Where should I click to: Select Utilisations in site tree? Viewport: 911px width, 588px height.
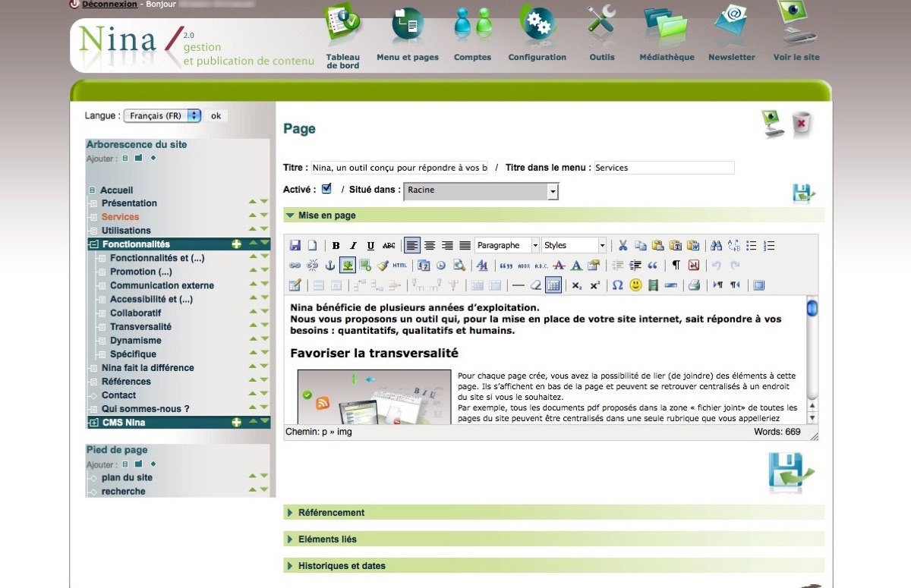126,231
